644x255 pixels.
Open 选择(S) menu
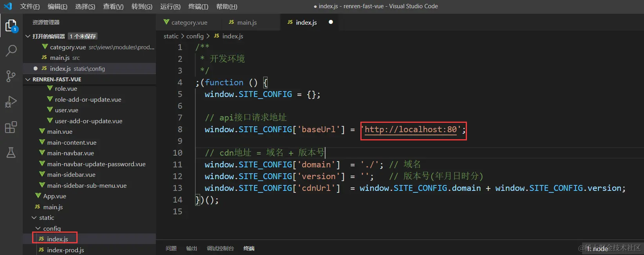tap(85, 6)
